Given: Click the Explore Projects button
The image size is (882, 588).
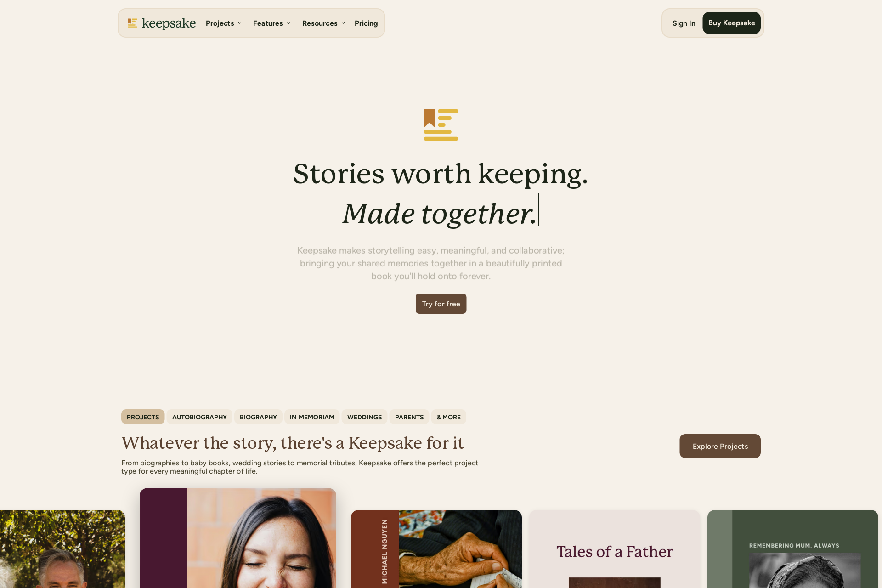Looking at the screenshot, I should 720,446.
